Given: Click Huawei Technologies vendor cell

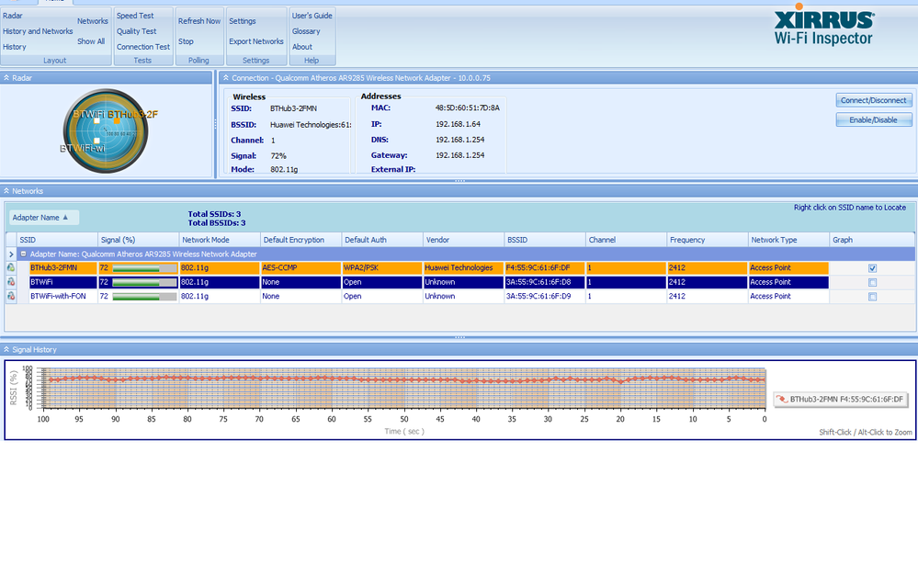Looking at the screenshot, I should (463, 268).
